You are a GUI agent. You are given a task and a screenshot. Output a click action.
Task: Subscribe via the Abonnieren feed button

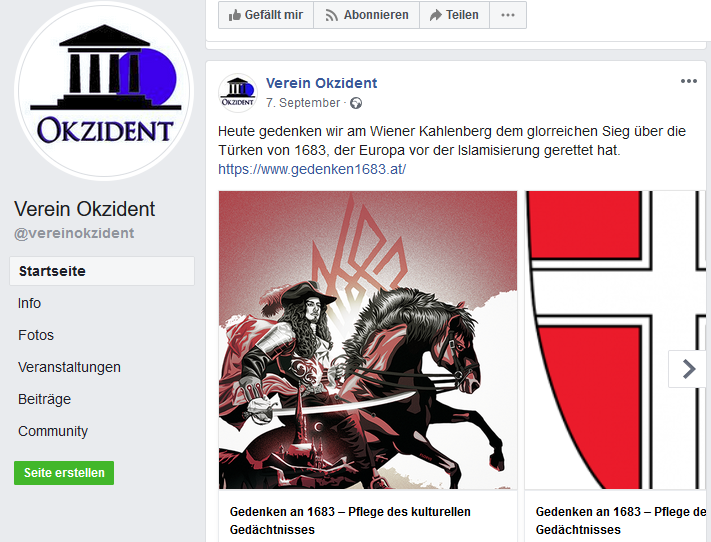(366, 15)
